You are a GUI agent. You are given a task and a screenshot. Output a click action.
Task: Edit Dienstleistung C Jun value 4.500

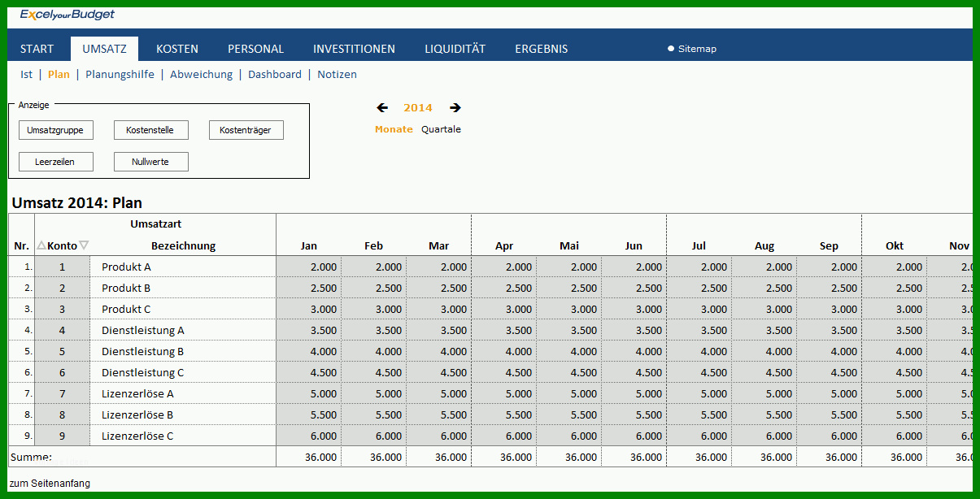point(634,372)
